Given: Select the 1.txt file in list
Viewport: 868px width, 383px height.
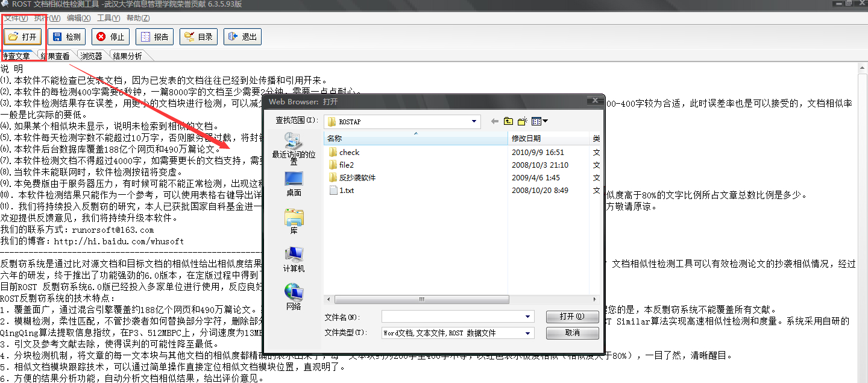Looking at the screenshot, I should tap(346, 191).
